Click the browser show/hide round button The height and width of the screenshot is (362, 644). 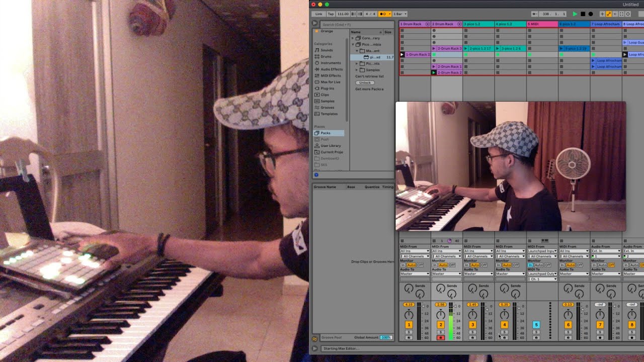point(315,23)
